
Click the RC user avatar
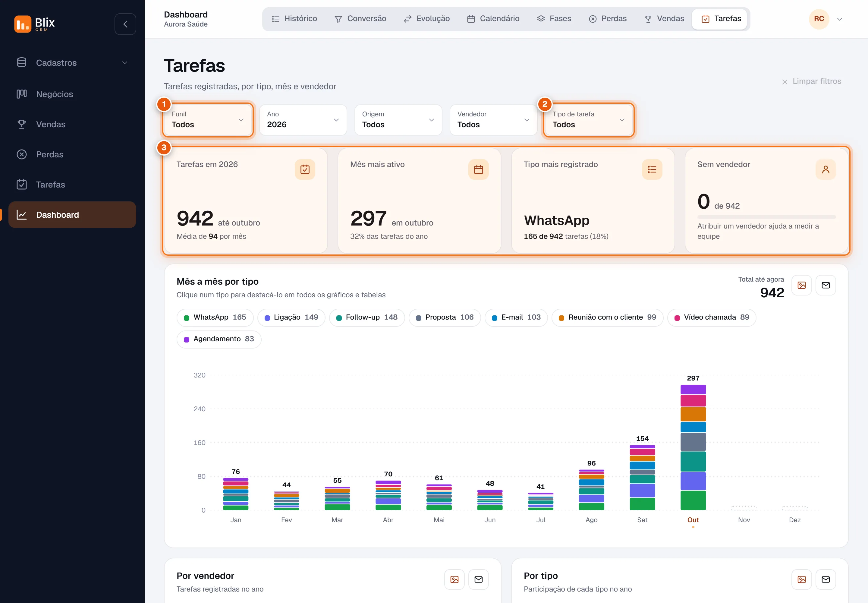pos(819,19)
